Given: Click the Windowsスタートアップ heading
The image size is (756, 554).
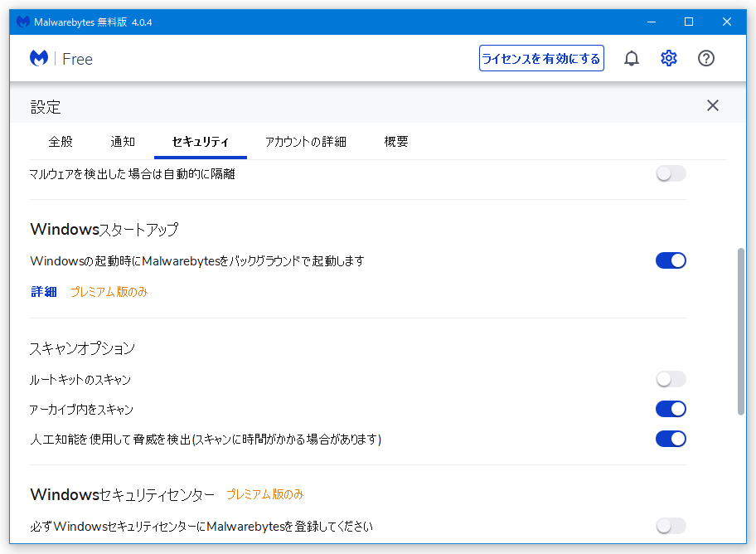Looking at the screenshot, I should coord(104,229).
